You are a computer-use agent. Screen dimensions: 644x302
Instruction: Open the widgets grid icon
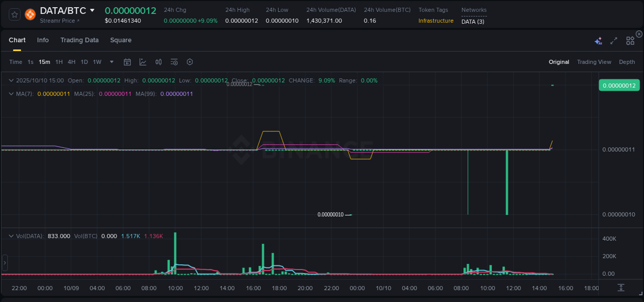[x=630, y=40]
